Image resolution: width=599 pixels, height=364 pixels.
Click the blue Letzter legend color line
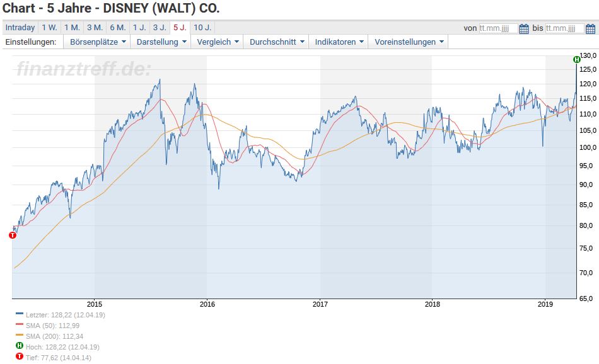click(20, 314)
